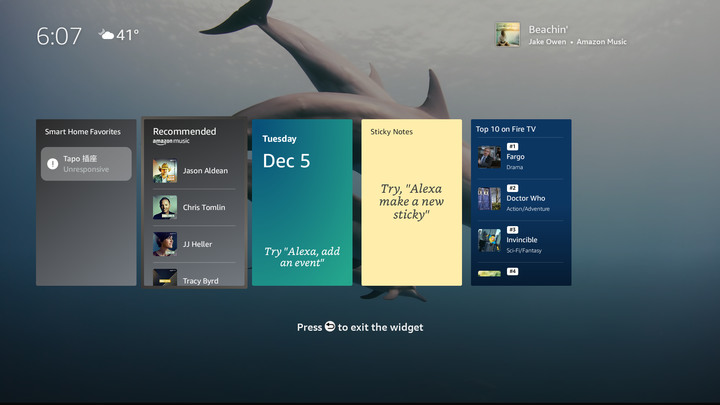This screenshot has width=720, height=405.
Task: Open the Recommended Amazon Music widget title
Action: tap(184, 131)
